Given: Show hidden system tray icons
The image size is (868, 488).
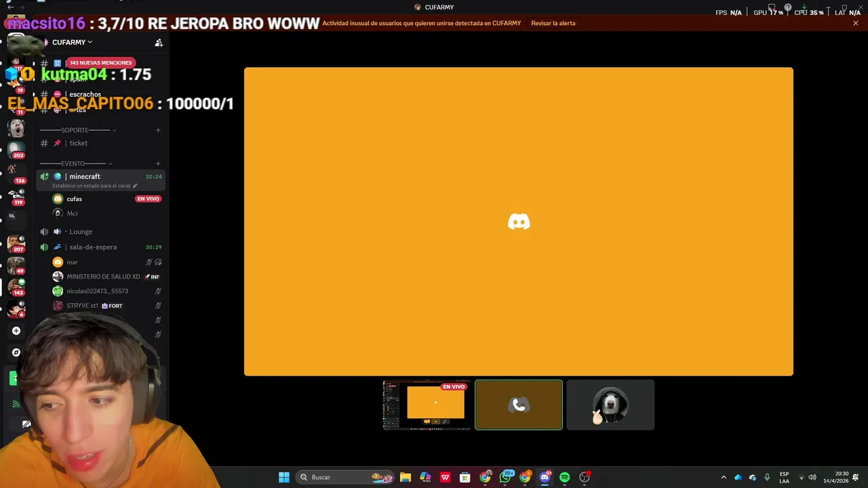Looking at the screenshot, I should coord(724,477).
